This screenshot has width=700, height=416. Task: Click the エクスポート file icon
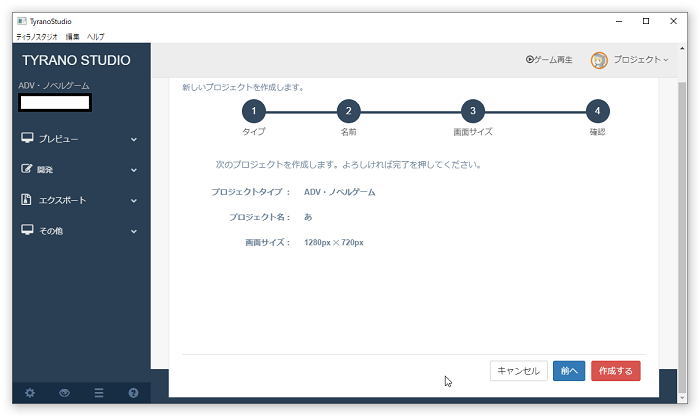point(27,200)
